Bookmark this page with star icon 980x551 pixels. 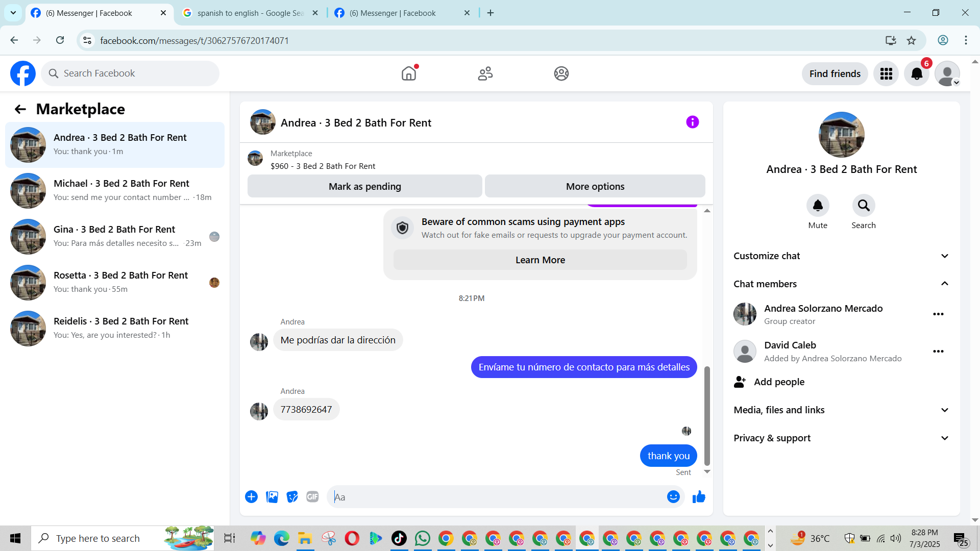click(x=912, y=40)
